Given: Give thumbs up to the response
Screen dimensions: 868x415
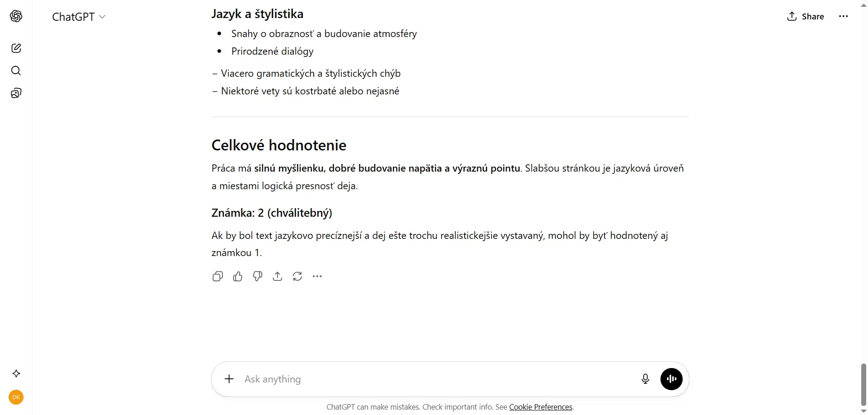Looking at the screenshot, I should [238, 276].
